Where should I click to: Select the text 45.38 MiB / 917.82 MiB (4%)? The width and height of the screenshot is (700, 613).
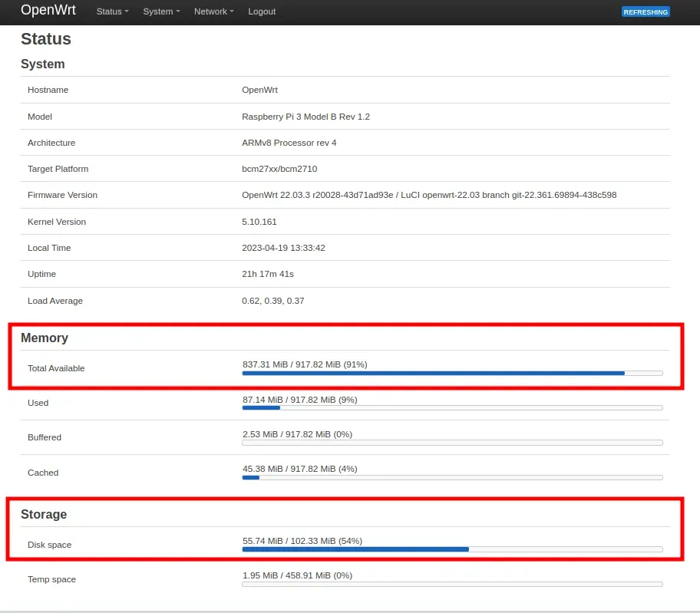tap(300, 469)
